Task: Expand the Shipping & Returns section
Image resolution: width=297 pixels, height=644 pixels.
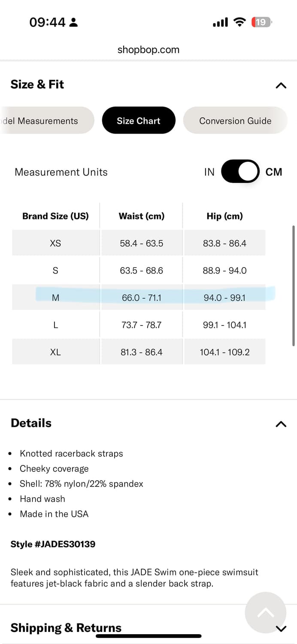Action: pyautogui.click(x=281, y=629)
